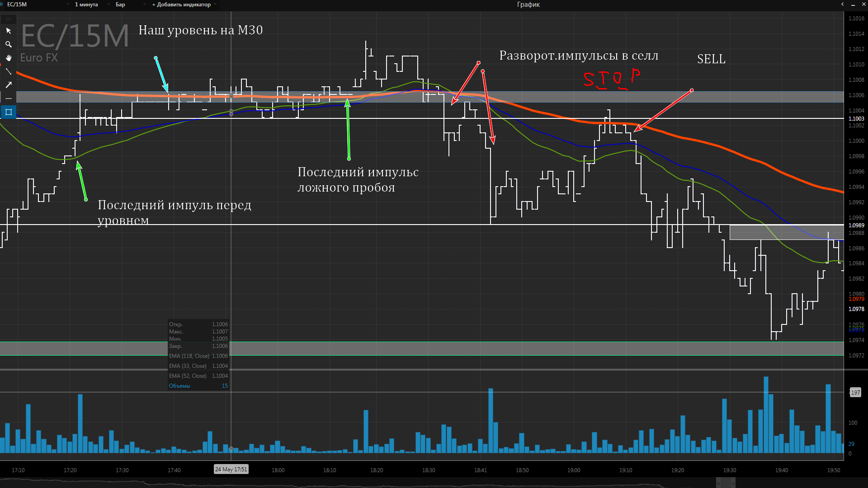The image size is (868, 488).
Task: Click the 1.1003 price level label
Action: (856, 119)
